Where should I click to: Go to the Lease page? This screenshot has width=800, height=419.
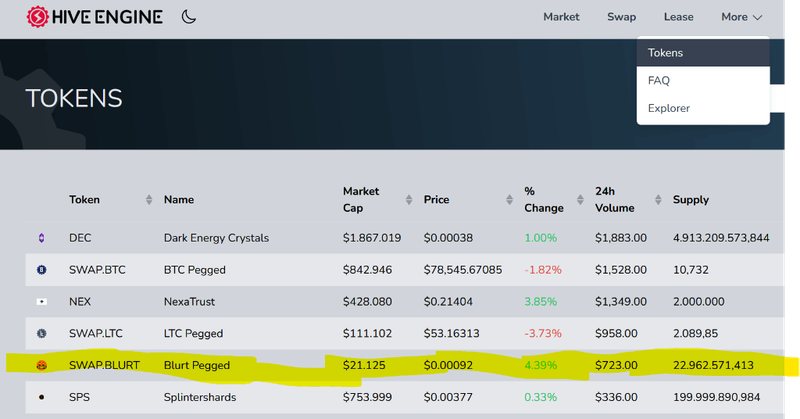679,17
